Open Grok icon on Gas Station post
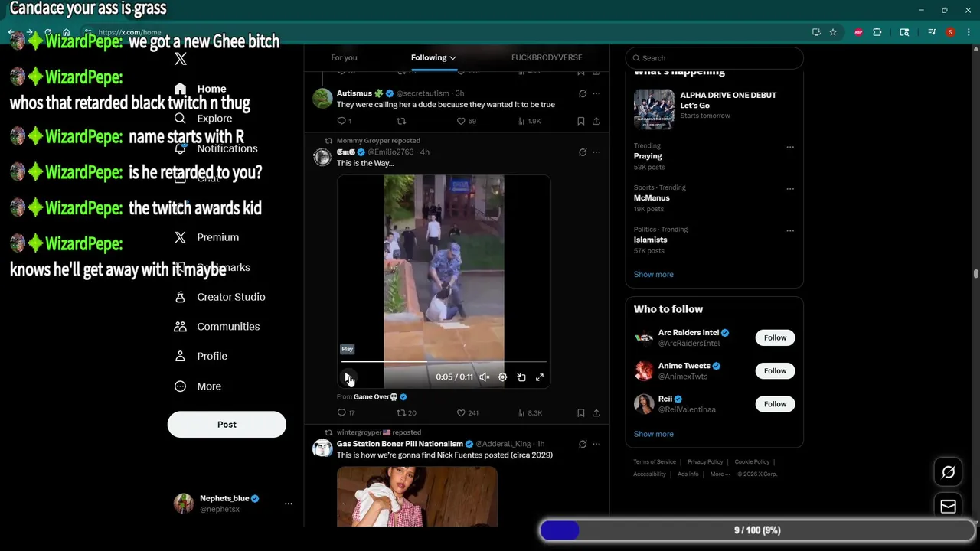980x551 pixels. [x=583, y=444]
